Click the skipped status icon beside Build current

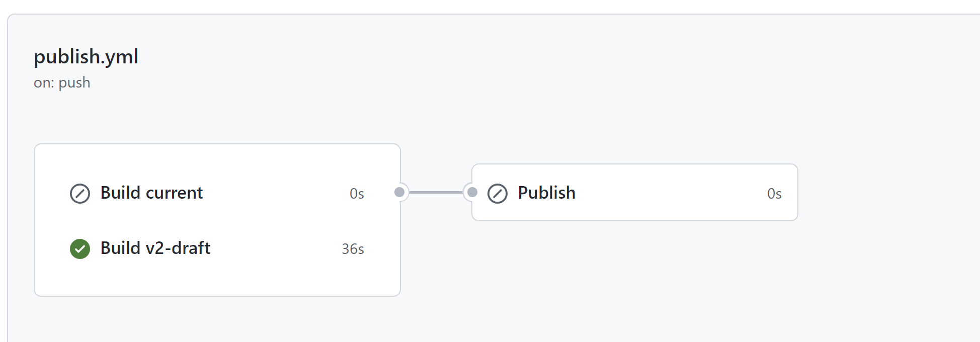(79, 193)
